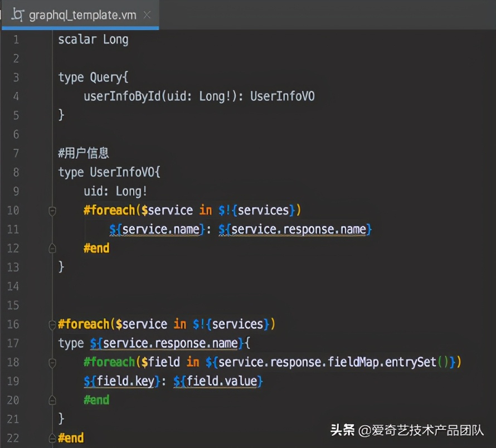Click '${field.value}' on line 19
The image size is (496, 448).
click(x=218, y=381)
